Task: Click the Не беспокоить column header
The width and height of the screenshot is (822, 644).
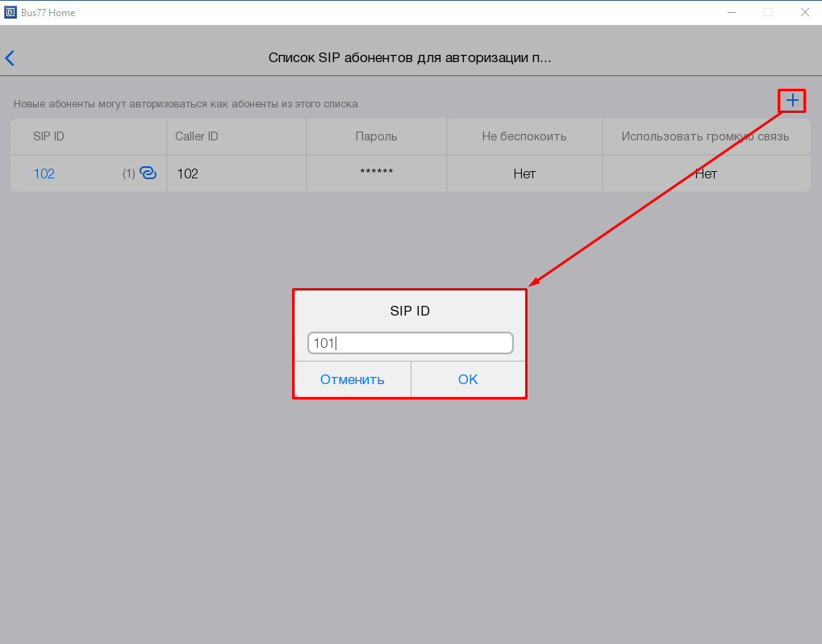Action: (x=524, y=136)
